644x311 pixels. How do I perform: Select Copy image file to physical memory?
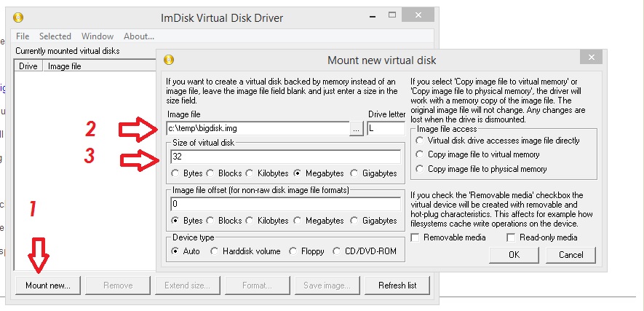point(481,169)
